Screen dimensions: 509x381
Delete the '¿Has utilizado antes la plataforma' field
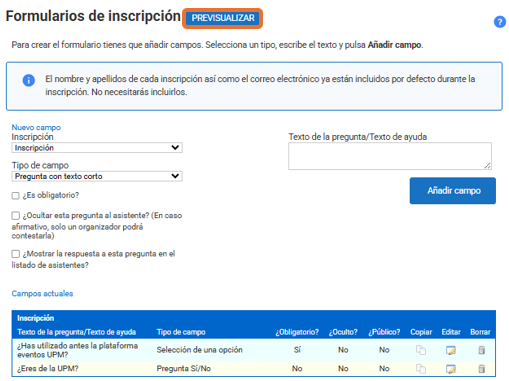(481, 350)
